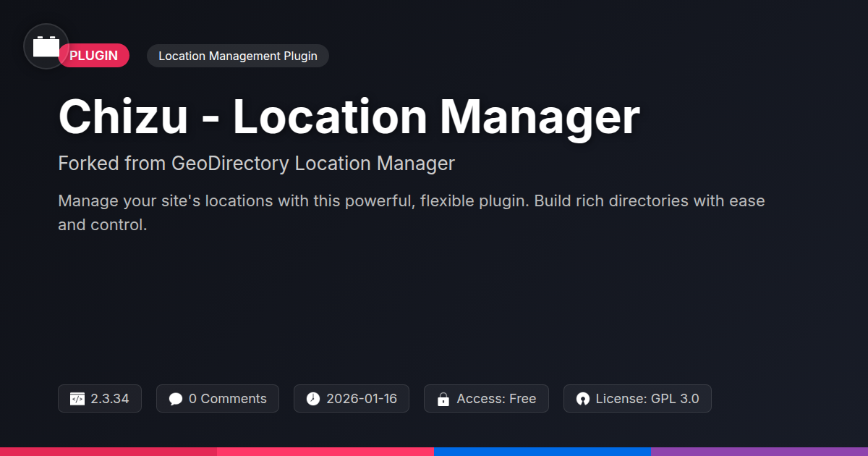The image size is (868, 456).
Task: Click the open source license icon
Action: 583,399
